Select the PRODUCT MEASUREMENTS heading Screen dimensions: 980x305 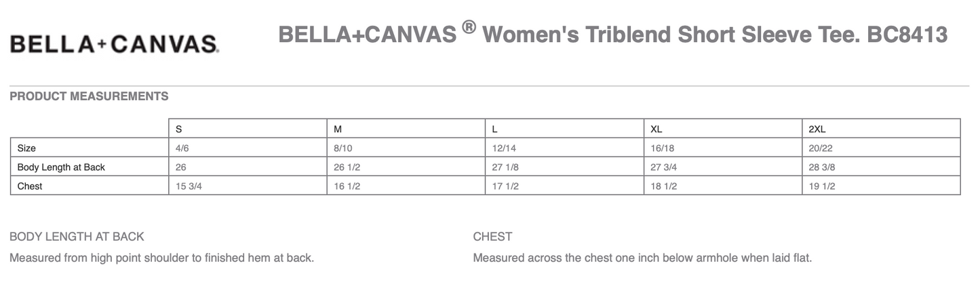tap(89, 96)
